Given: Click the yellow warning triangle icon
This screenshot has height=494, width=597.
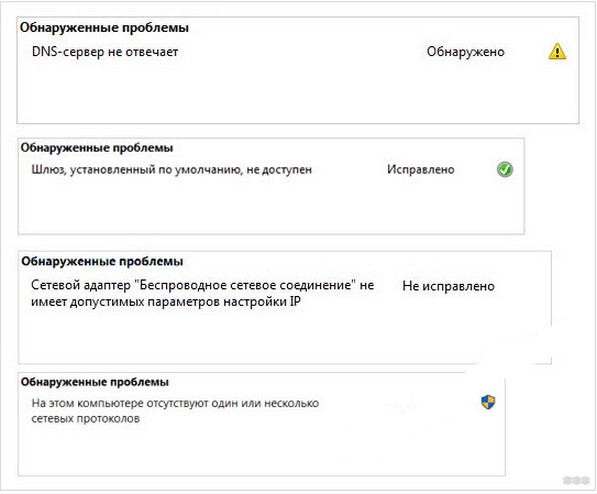Looking at the screenshot, I should pos(557,51).
